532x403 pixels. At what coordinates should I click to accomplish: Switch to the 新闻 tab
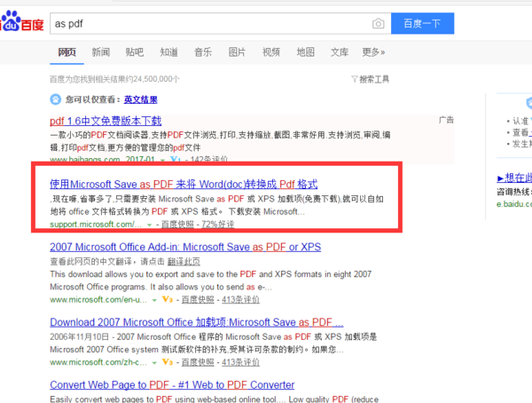pyautogui.click(x=101, y=52)
